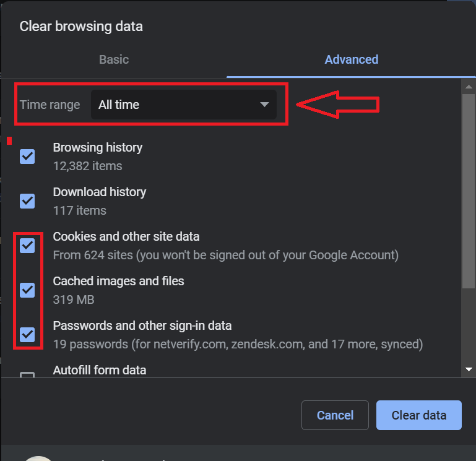Viewport: 476px width, 461px height.
Task: Disable Cookies and other site data checkbox
Action: click(x=27, y=246)
